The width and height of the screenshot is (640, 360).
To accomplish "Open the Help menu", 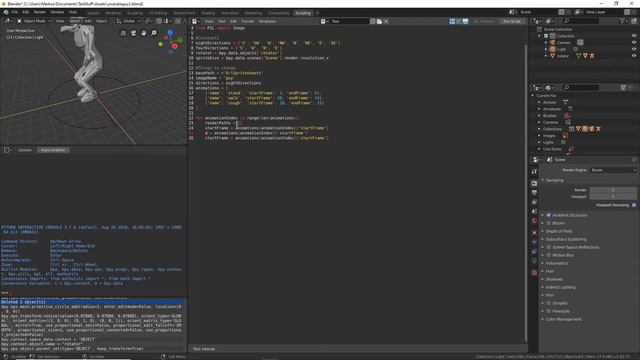I will click(x=73, y=12).
